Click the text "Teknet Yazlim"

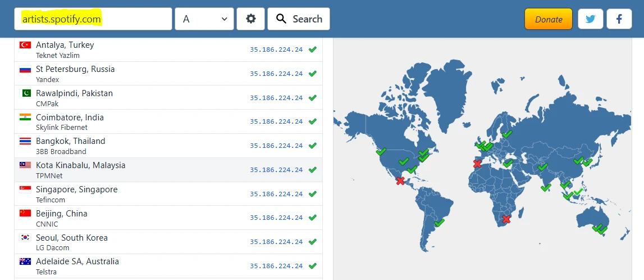point(58,56)
